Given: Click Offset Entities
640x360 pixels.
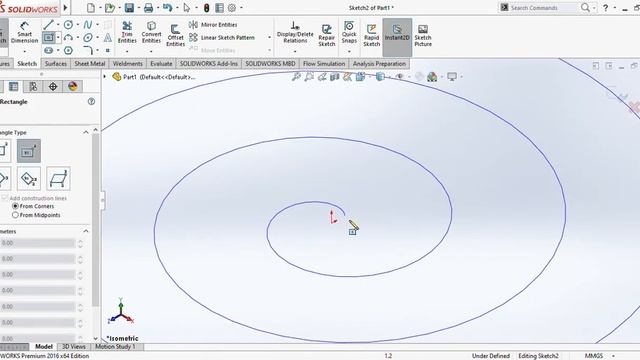Looking at the screenshot, I should coord(176,35).
